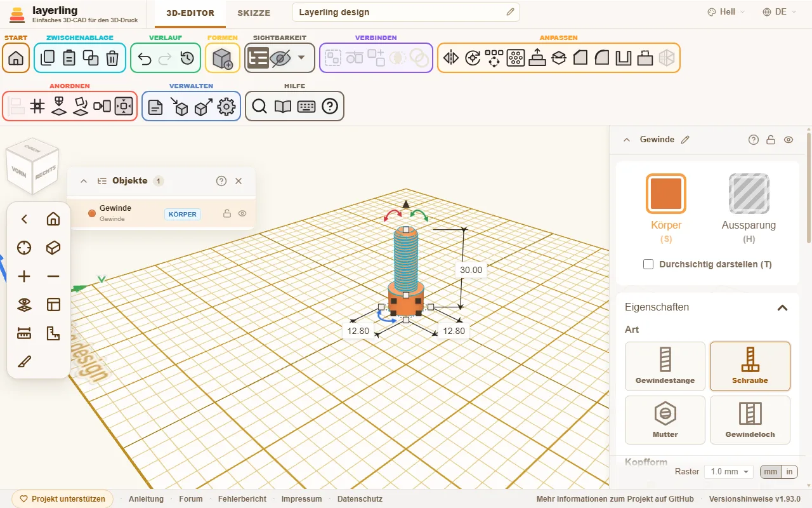Click the paste clipboard icon
This screenshot has height=508, width=812.
pyautogui.click(x=69, y=58)
